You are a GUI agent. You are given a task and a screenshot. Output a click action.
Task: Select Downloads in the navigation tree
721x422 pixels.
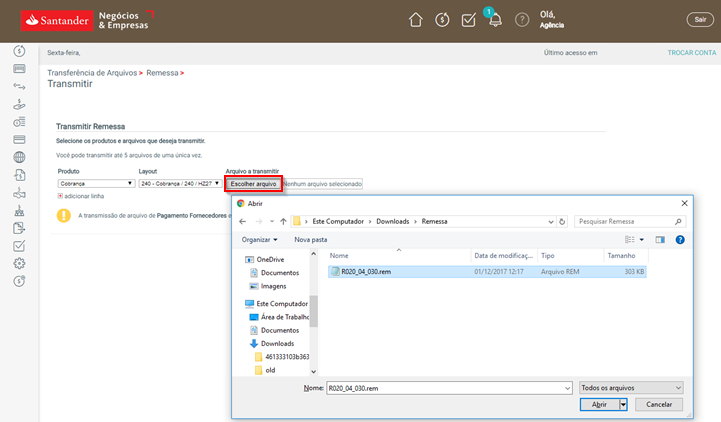[x=277, y=343]
